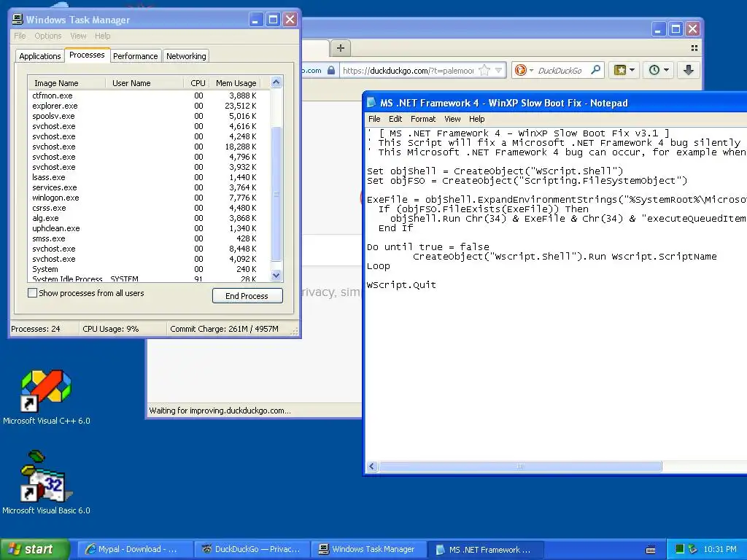Viewport: 747px width, 560px height.
Task: Click the 10:31 PM system clock
Action: point(720,549)
